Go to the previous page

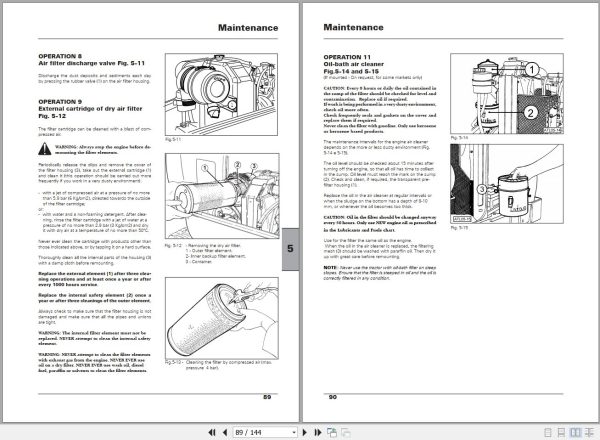click(225, 432)
